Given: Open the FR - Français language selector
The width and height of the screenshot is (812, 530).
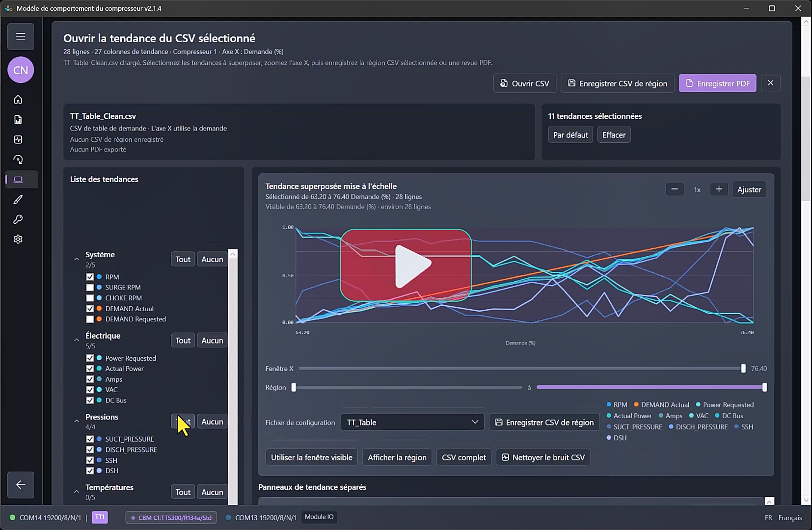Looking at the screenshot, I should coord(783,518).
